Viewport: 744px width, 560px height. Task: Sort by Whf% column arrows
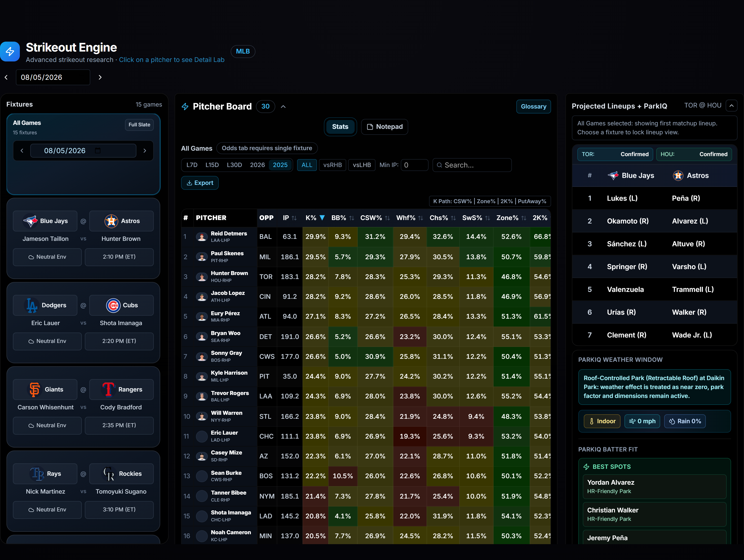click(420, 218)
